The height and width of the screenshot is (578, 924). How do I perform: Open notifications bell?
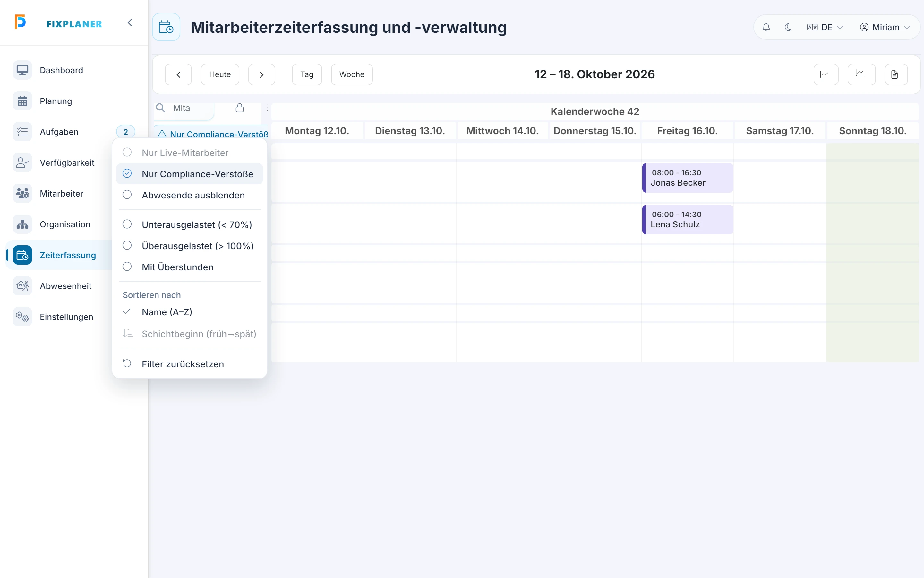[766, 27]
